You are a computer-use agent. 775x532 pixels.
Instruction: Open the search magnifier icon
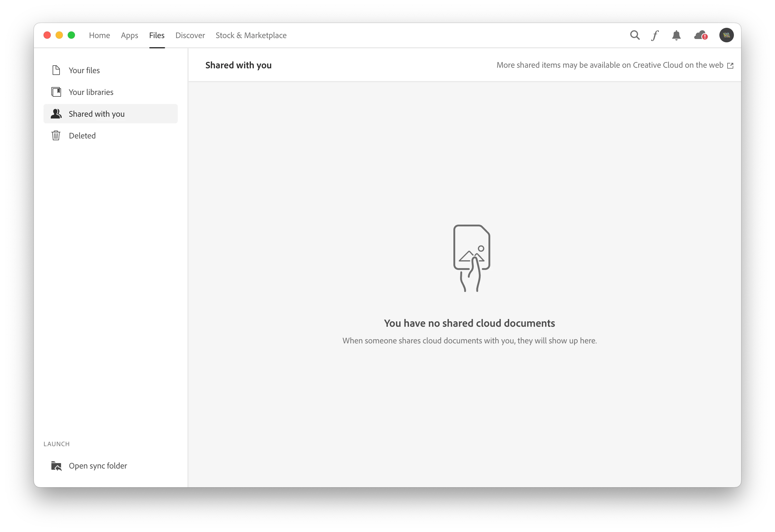coord(635,35)
